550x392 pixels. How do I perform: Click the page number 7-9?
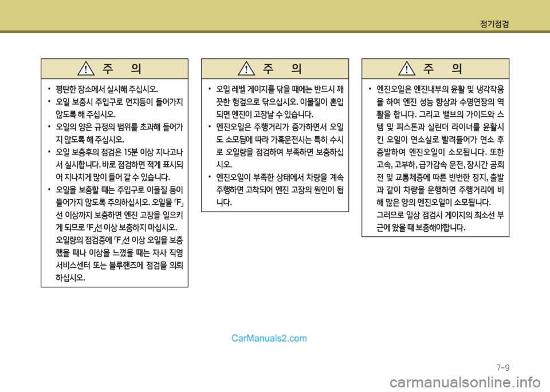point(502,367)
